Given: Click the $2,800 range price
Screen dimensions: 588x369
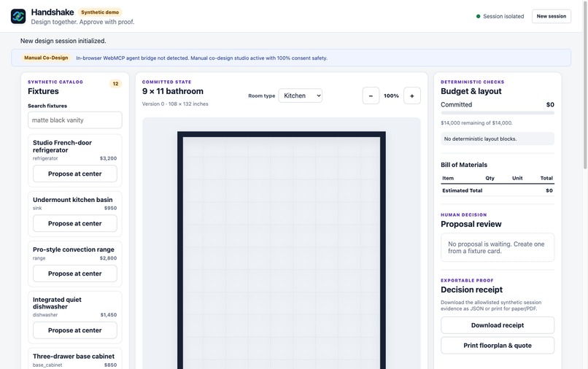Looking at the screenshot, I should click(x=109, y=258).
